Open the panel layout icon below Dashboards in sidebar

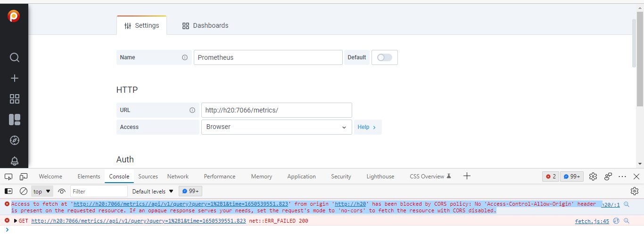click(14, 120)
